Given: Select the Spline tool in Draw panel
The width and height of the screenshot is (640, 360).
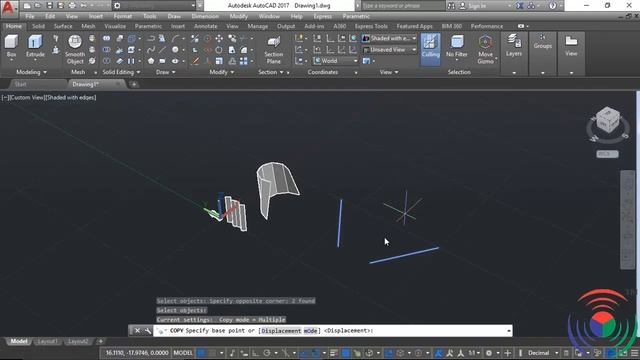Looking at the screenshot, I should 151,50.
